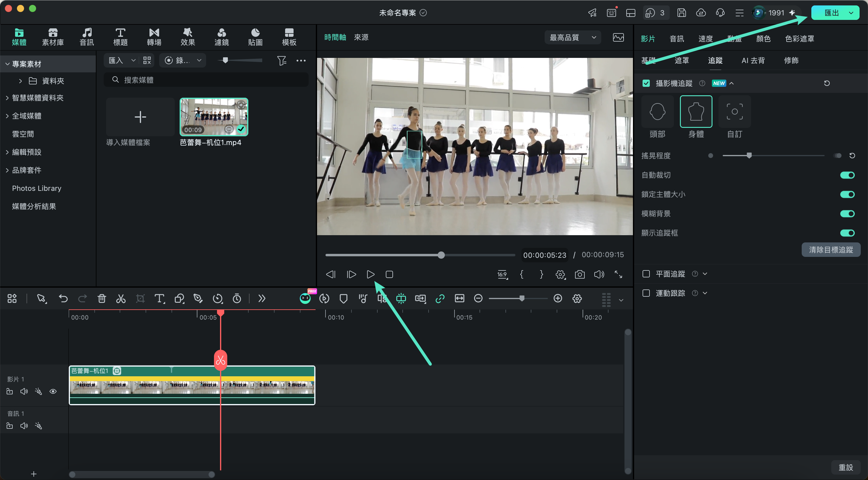Zoom out the timeline with minus icon
The width and height of the screenshot is (868, 480).
pos(478,298)
